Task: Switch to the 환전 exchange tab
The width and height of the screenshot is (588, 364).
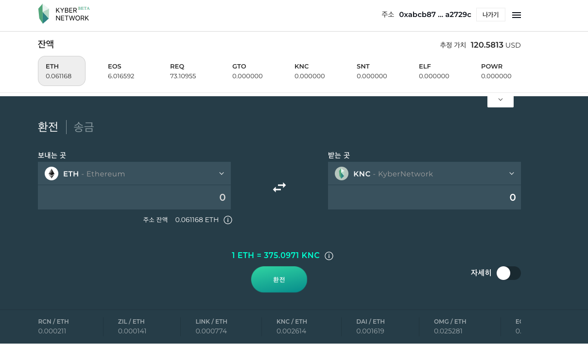Action: tap(48, 127)
